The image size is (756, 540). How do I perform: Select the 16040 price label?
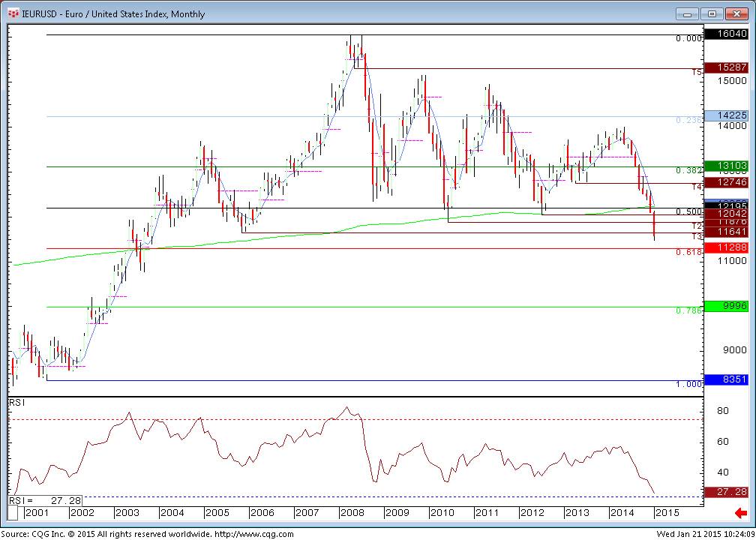coord(731,34)
